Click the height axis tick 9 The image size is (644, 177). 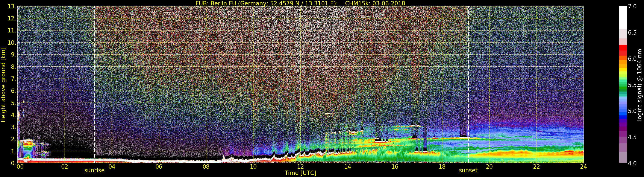(x=13, y=55)
